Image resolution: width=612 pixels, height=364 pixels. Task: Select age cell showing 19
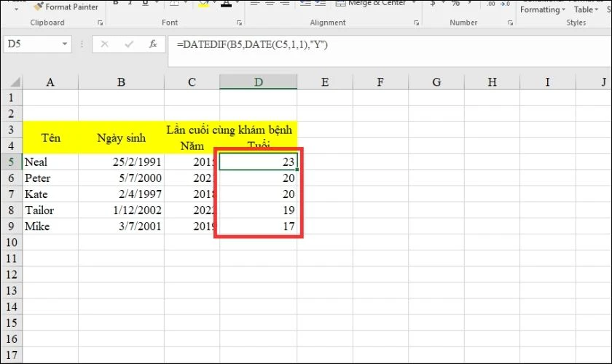point(258,210)
